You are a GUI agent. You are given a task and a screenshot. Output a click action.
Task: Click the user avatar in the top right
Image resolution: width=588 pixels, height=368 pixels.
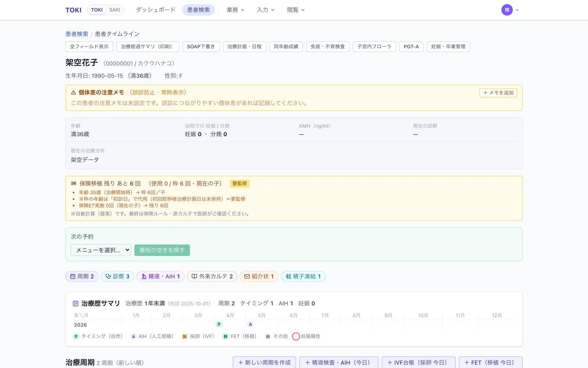(x=507, y=10)
